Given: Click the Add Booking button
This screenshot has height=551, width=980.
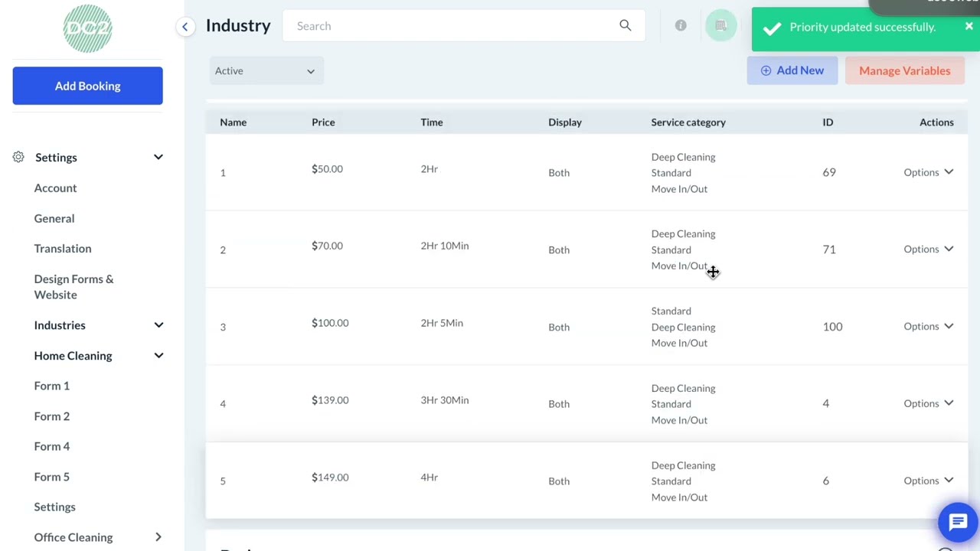Looking at the screenshot, I should 87,86.
